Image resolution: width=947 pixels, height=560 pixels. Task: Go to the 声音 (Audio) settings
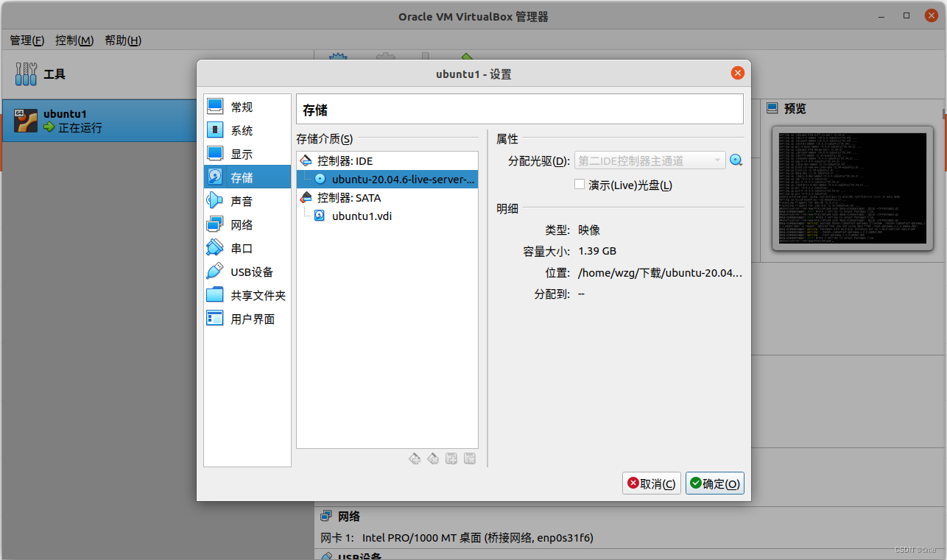coord(241,202)
